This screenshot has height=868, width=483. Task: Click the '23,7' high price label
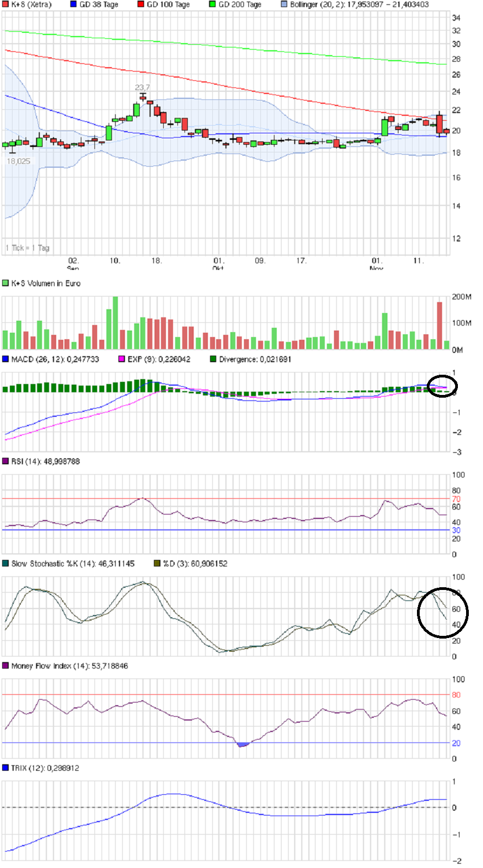point(142,87)
